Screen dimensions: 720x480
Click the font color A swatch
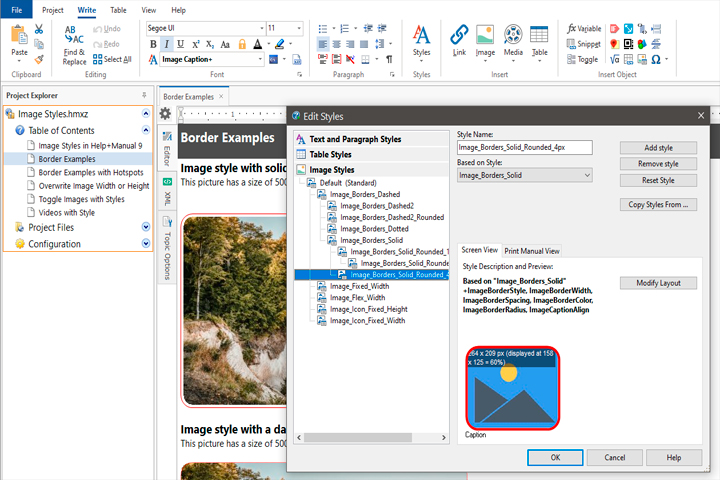coord(258,44)
